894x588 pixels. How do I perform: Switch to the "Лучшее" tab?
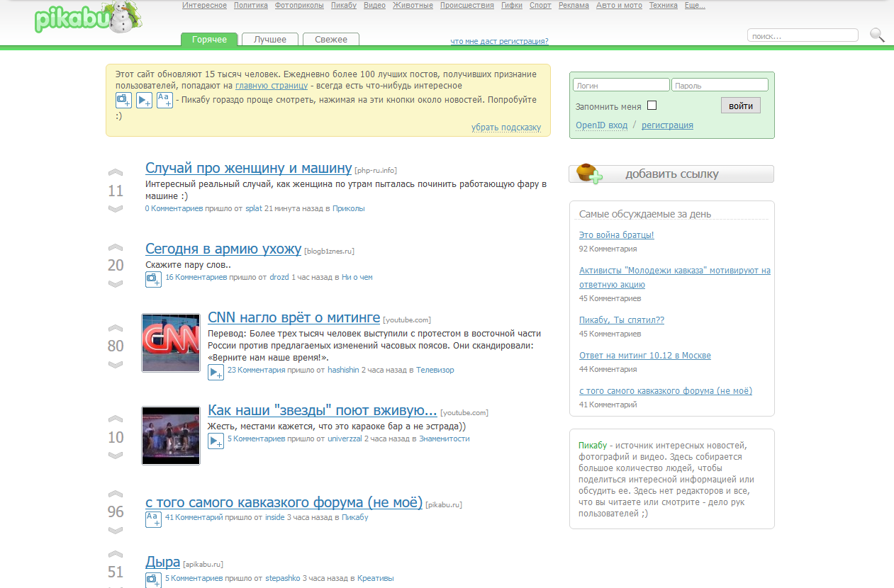tap(270, 40)
